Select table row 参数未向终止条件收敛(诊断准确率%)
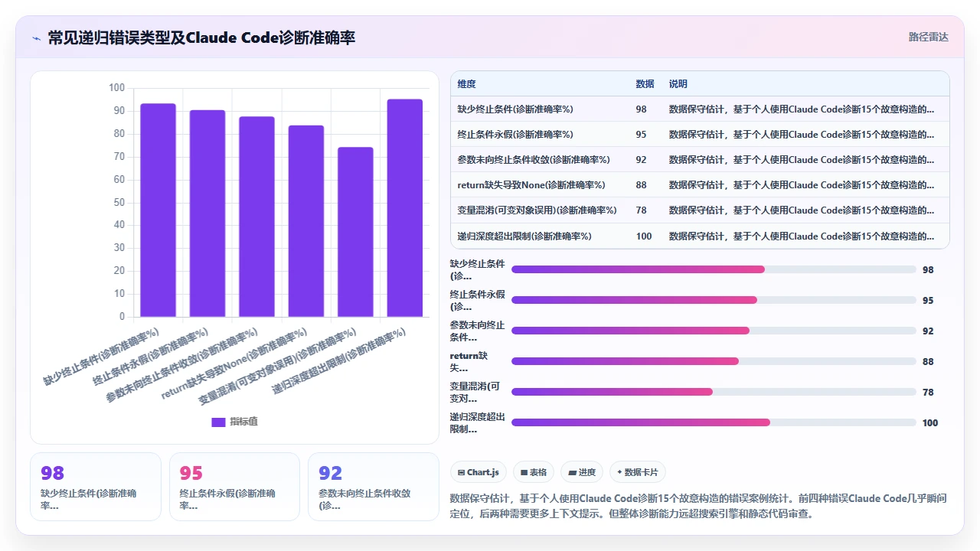This screenshot has width=980, height=551. (700, 159)
